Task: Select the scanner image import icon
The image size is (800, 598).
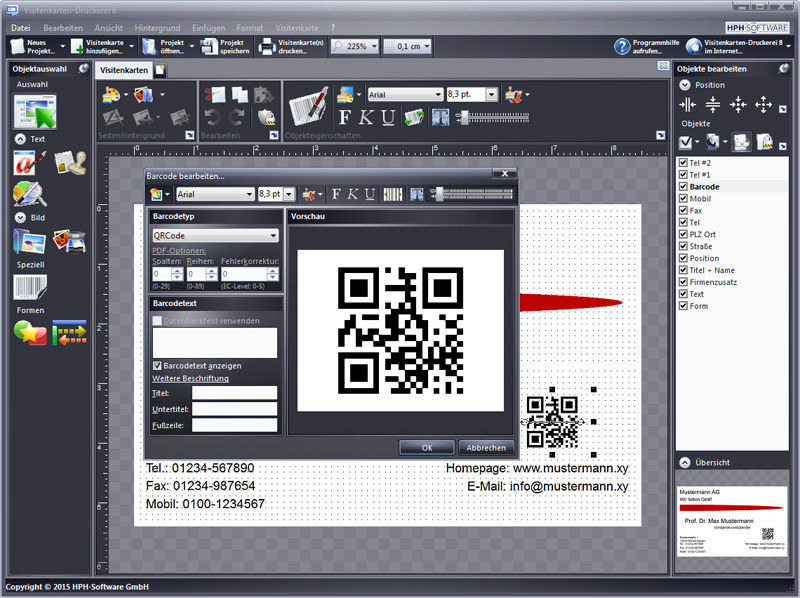Action: tap(69, 241)
